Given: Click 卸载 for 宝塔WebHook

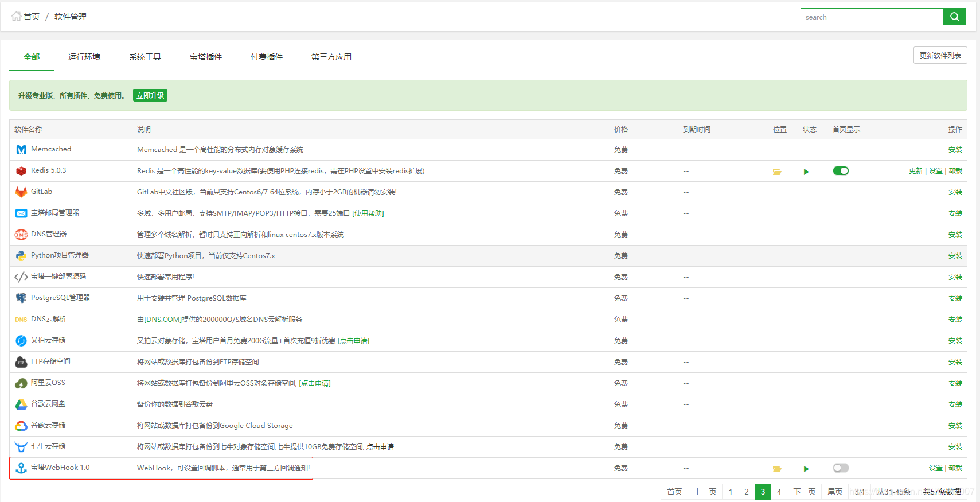Looking at the screenshot, I should tap(955, 468).
